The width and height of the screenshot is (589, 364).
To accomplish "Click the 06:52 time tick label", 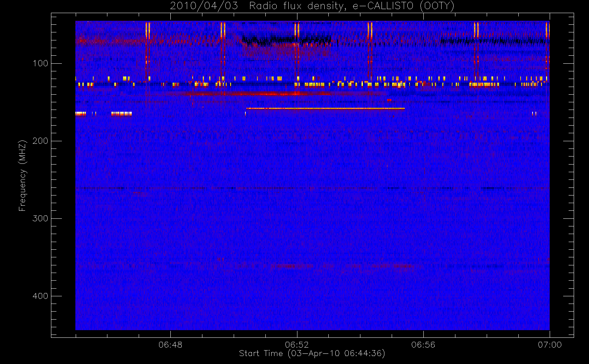I will [297, 345].
